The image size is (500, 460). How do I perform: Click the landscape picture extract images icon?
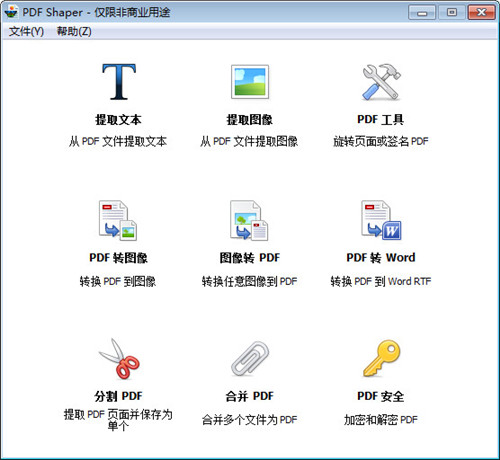[x=250, y=82]
